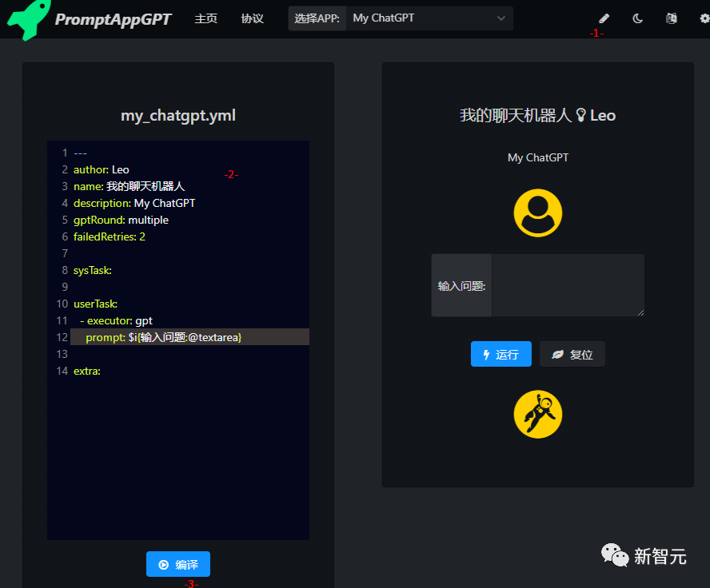The image size is (710, 588).
Task: Click the yellow astronaut avatar icon
Action: pos(538,415)
